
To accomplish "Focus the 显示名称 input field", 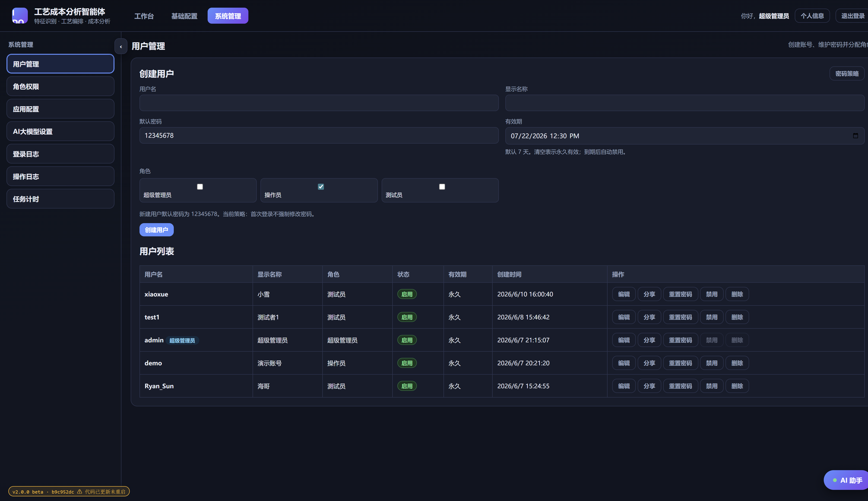I will click(x=684, y=103).
